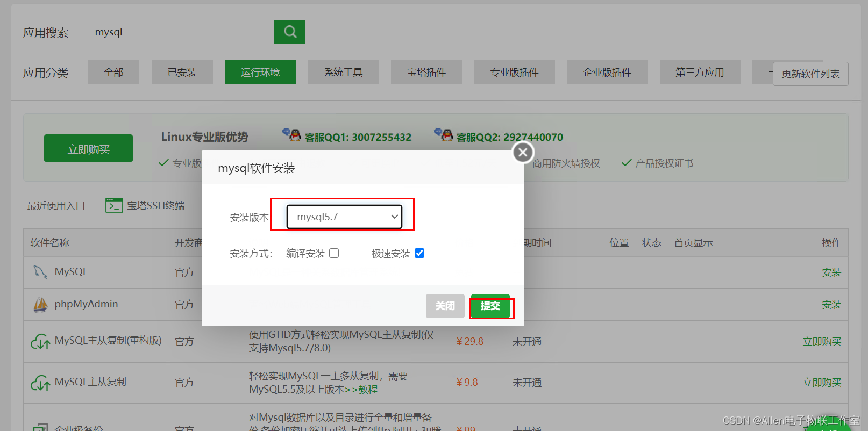Screen dimensions: 868x431
Task: Click the green 立即购买 banner button
Action: pos(88,149)
